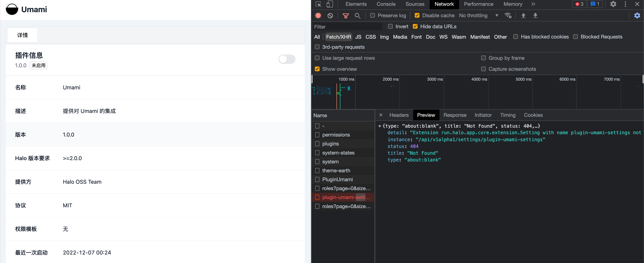
Task: Select the PluginUmami request row
Action: click(x=343, y=179)
